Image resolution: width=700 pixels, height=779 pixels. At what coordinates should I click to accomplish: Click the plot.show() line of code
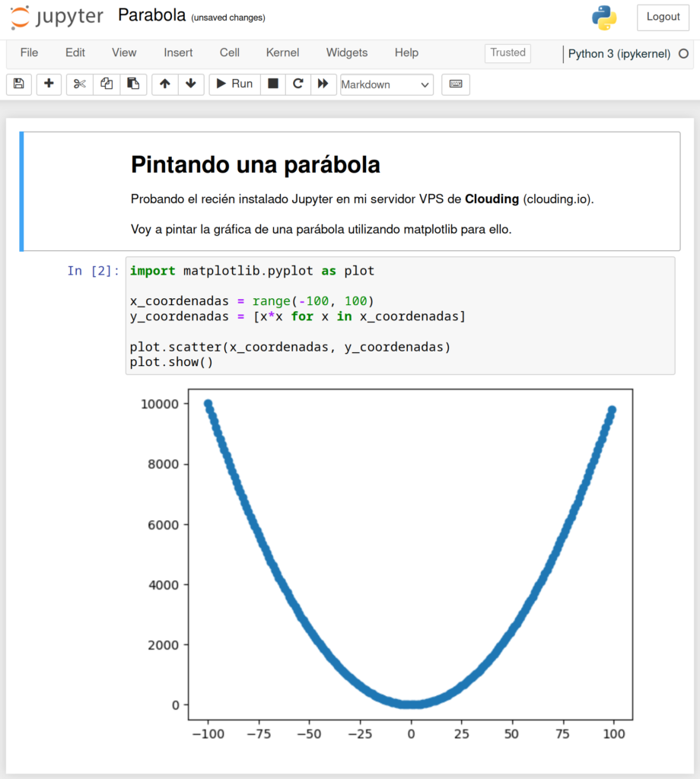click(x=171, y=362)
